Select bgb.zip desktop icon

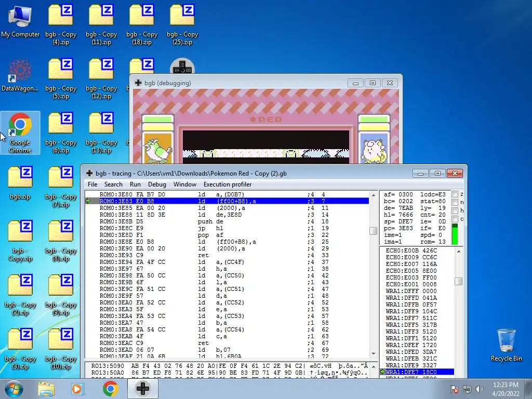click(20, 183)
